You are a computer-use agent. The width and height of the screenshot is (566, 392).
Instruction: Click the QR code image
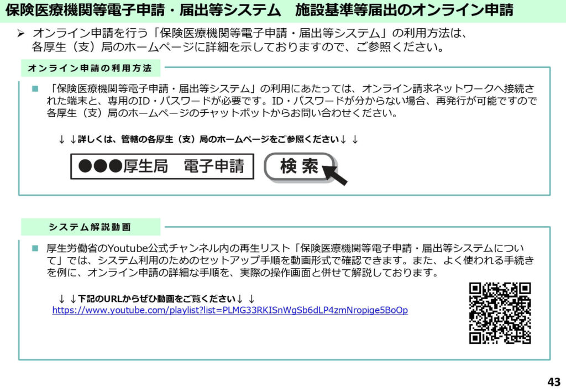[500, 313]
